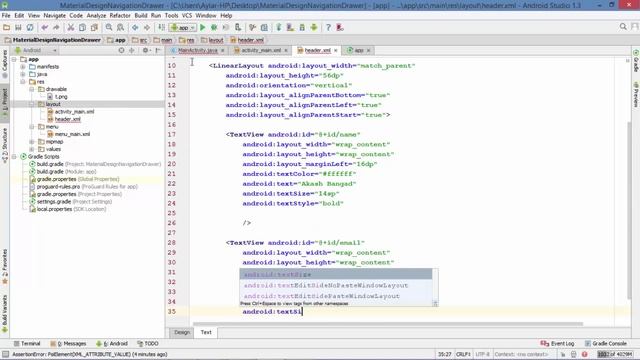The width and height of the screenshot is (640, 360).
Task: Click the Search Everywhere magnifier icon
Action: tap(623, 27)
